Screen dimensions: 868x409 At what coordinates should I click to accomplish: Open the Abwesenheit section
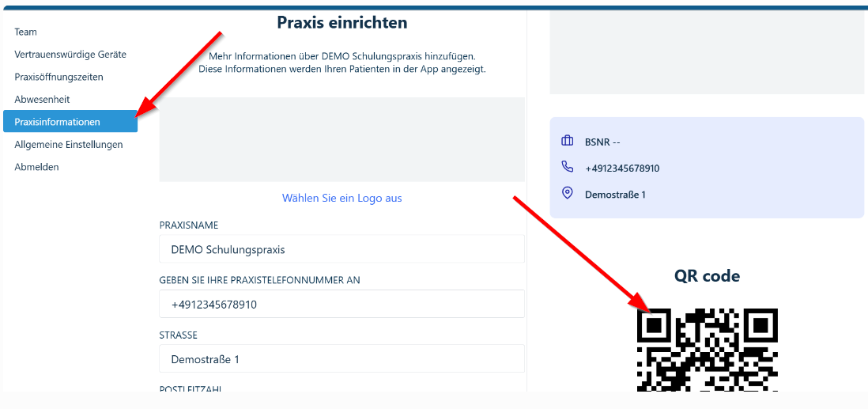[42, 100]
